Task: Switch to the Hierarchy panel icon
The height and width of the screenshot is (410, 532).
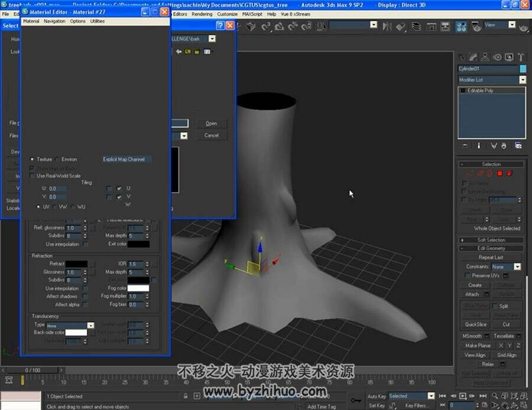Action: coord(485,57)
